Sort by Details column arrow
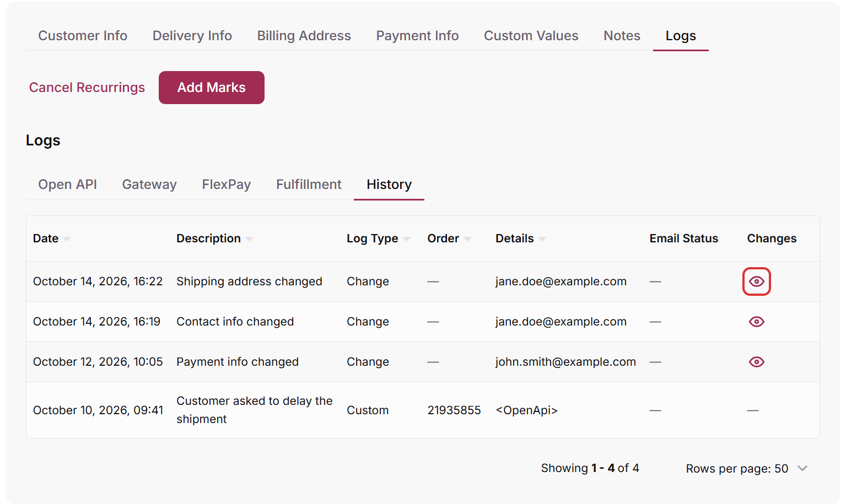 click(x=542, y=239)
